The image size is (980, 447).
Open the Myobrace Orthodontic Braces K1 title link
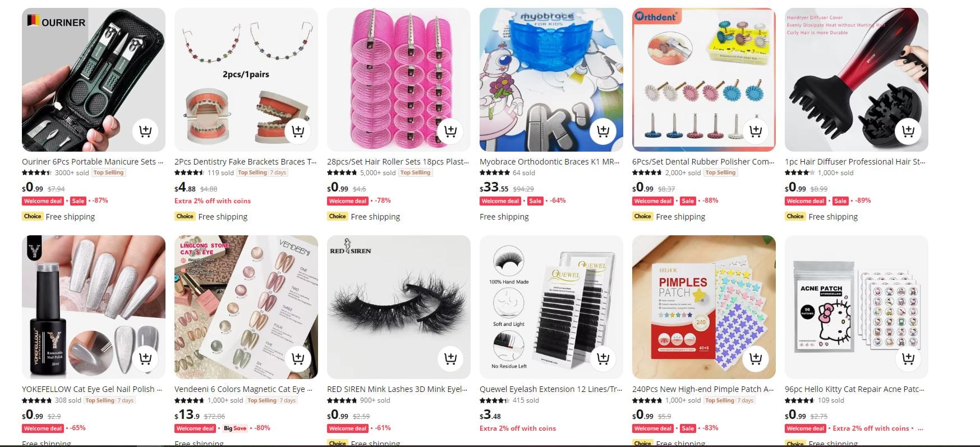[x=551, y=162]
